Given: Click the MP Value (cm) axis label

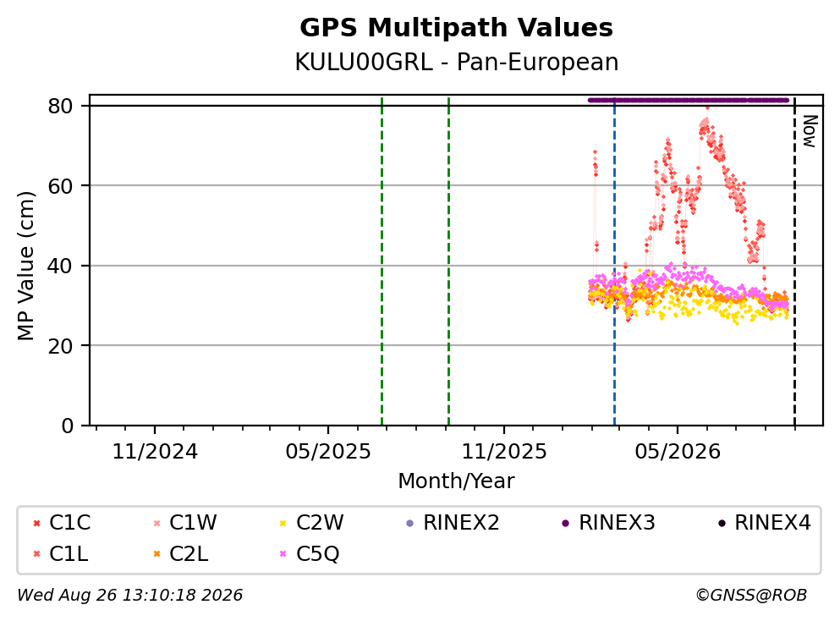Looking at the screenshot, I should [25, 266].
